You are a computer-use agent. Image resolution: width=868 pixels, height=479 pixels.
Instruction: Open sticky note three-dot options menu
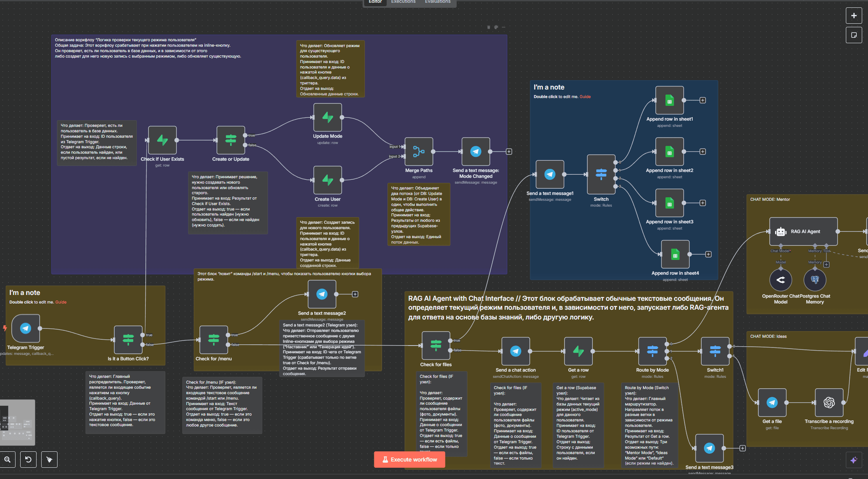pos(504,27)
